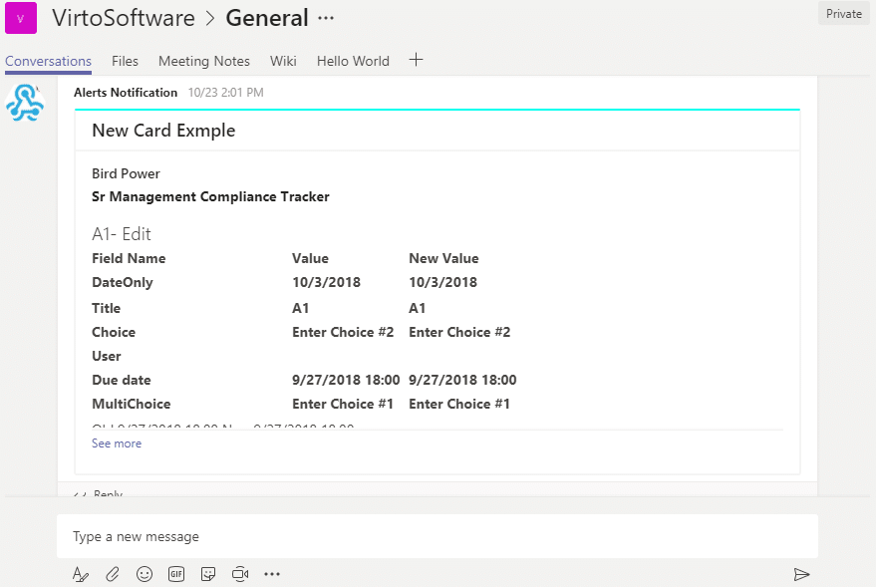
Task: Click Choice old value Enter Choice #2
Action: pyautogui.click(x=343, y=333)
